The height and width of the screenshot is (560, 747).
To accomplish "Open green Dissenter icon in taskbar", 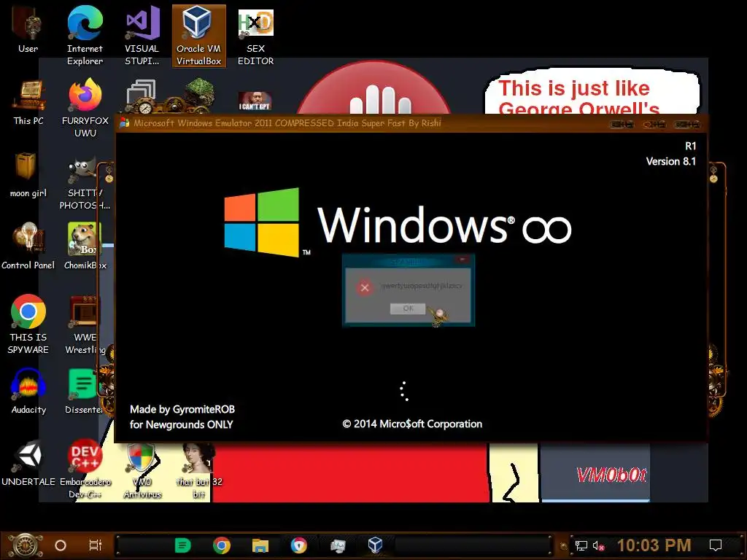I will pos(182,545).
